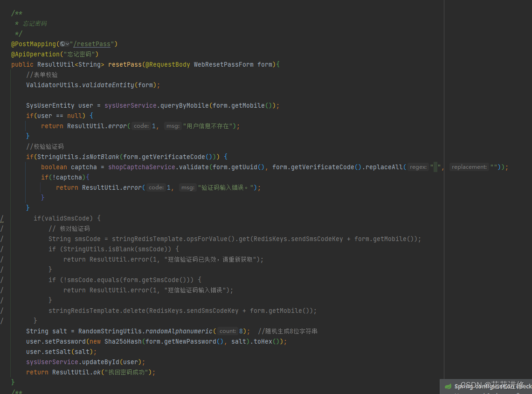The width and height of the screenshot is (532, 394).
Task: Click the globe URL icon beside @PostMapping
Action: pyautogui.click(x=62, y=44)
